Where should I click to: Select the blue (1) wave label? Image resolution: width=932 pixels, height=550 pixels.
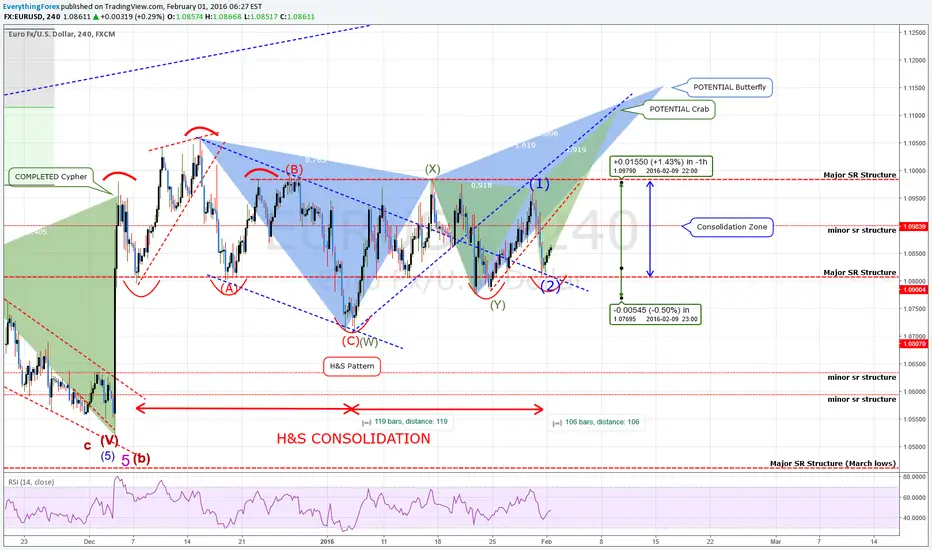(x=539, y=184)
